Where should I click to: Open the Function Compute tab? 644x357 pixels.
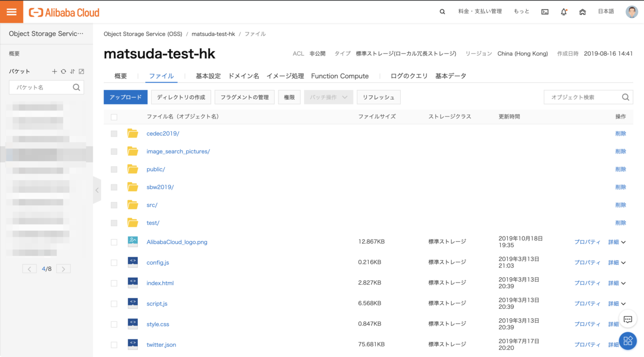pos(340,76)
